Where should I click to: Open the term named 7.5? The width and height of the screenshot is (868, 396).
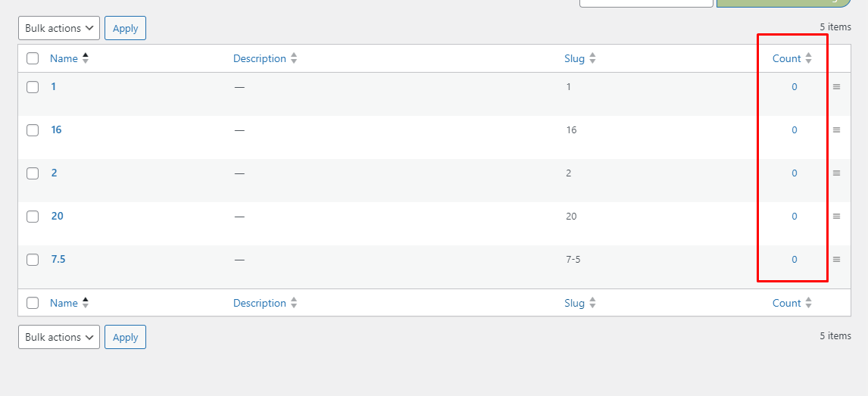(x=58, y=259)
